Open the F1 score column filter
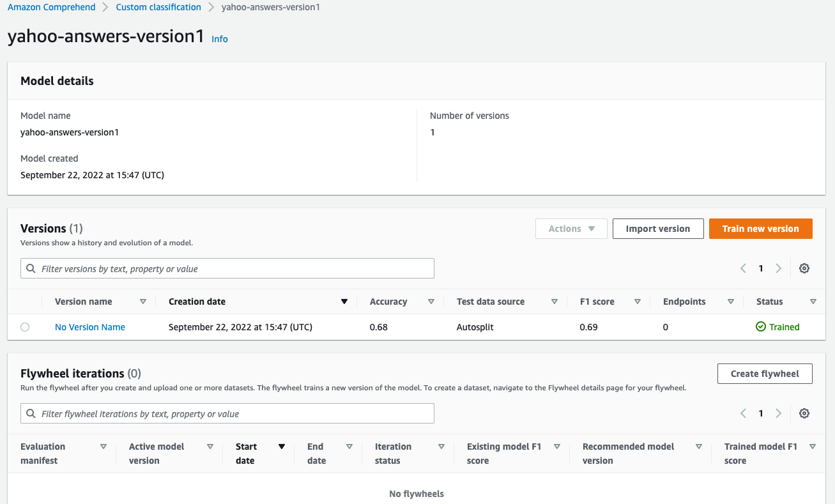The width and height of the screenshot is (835, 504). tap(637, 301)
